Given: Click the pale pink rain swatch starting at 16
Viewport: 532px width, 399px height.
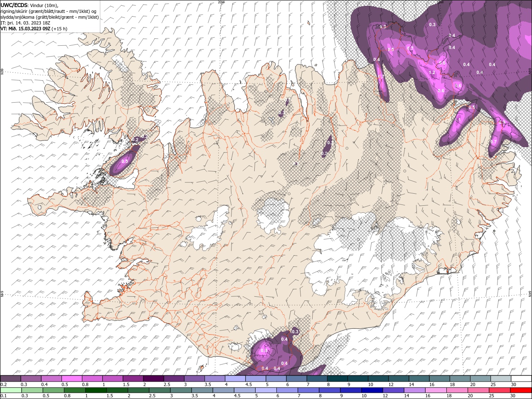Looking at the screenshot, I should click(435, 390).
